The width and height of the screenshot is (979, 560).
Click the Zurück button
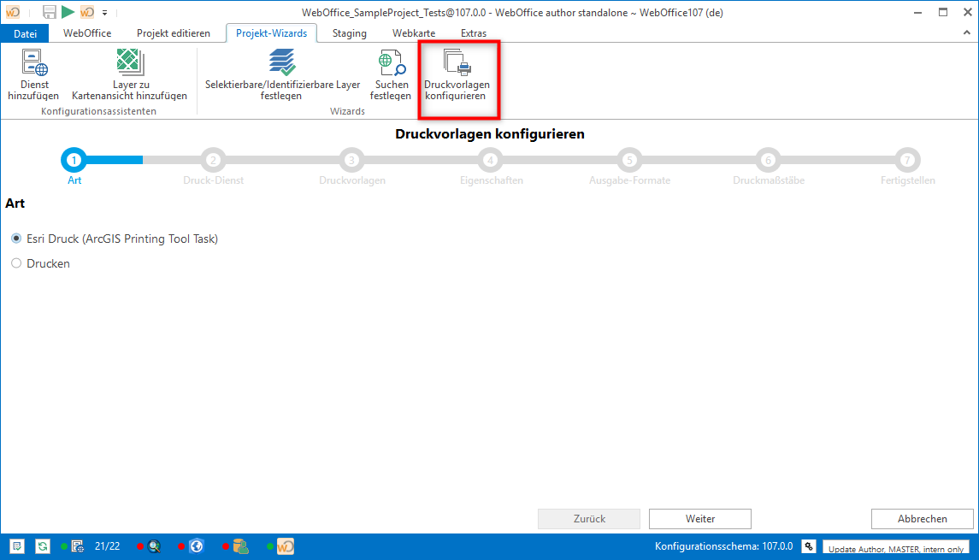589,519
